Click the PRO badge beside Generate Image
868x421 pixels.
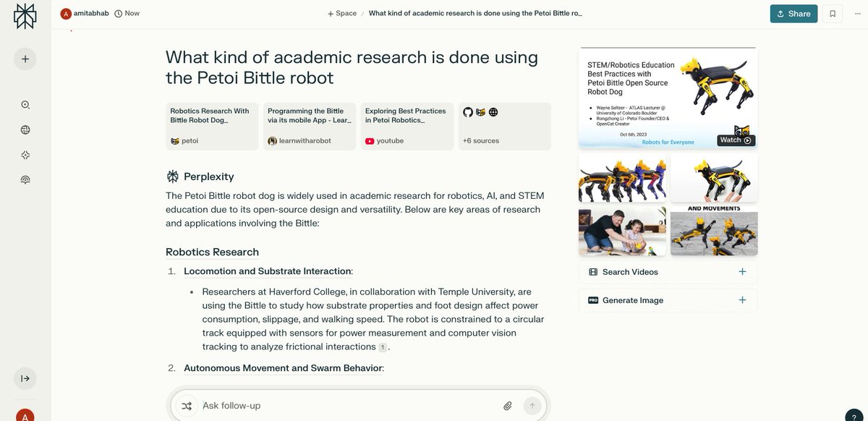point(593,300)
